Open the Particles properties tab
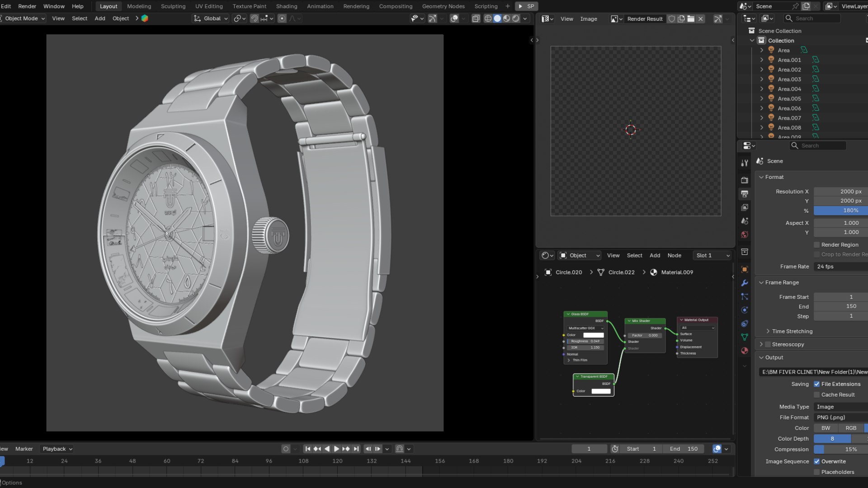The width and height of the screenshot is (868, 488). (745, 296)
